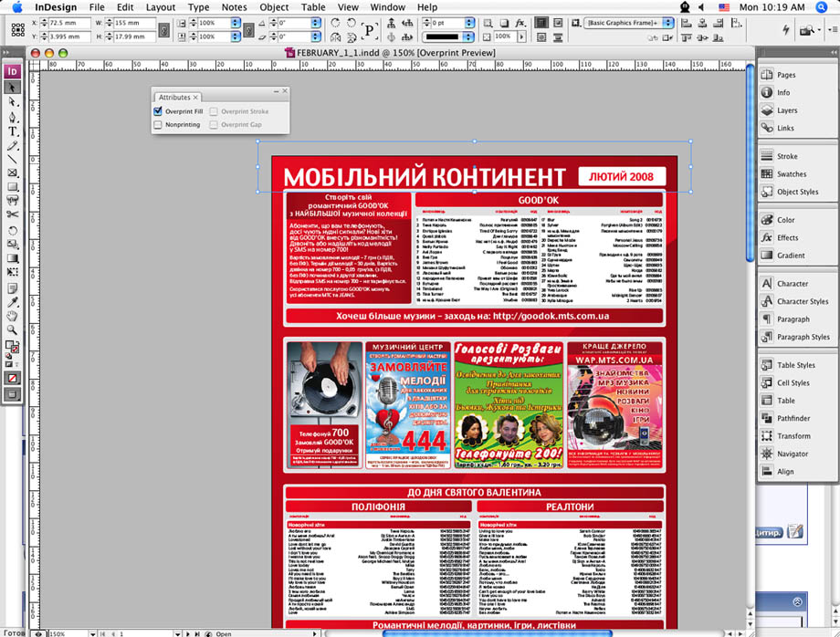Check the Nonprinting checkbox

(x=157, y=125)
